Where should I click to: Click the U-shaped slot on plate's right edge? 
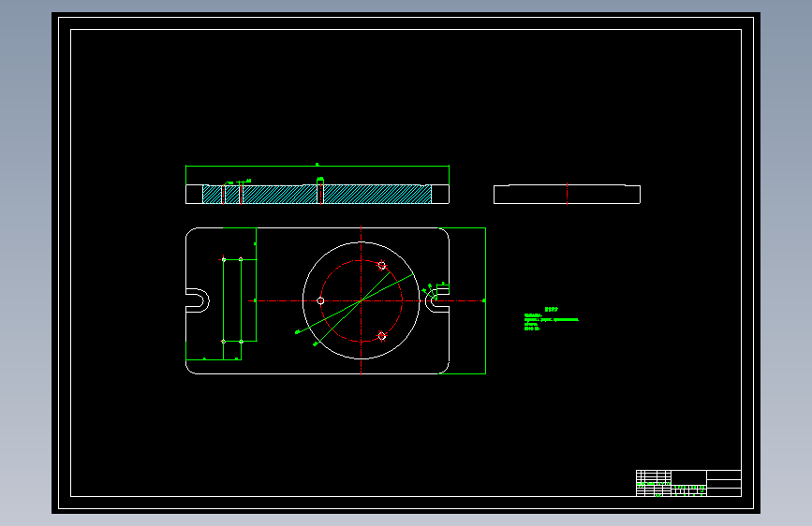pyautogui.click(x=437, y=300)
